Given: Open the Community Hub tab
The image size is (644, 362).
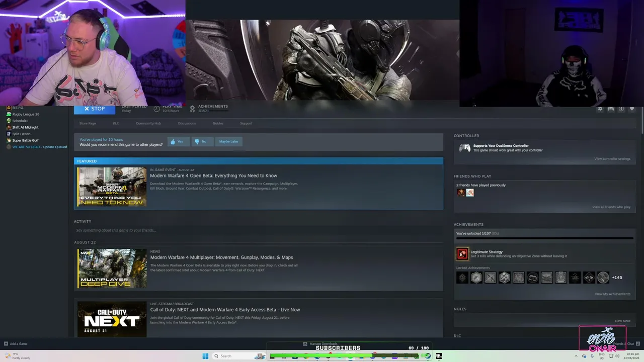Looking at the screenshot, I should click(148, 123).
